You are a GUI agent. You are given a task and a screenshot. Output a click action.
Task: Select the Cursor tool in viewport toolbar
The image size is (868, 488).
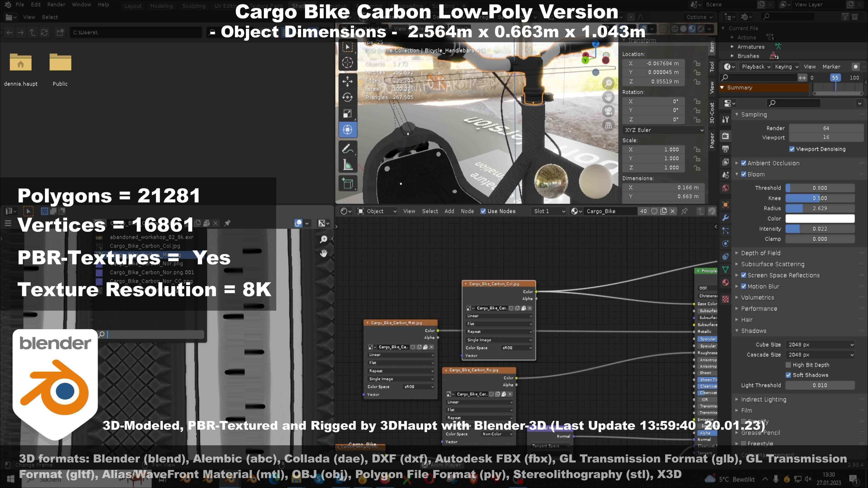click(x=347, y=63)
